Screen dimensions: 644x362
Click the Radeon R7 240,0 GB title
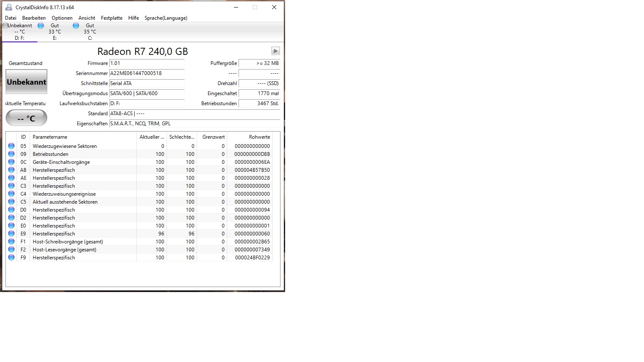143,52
